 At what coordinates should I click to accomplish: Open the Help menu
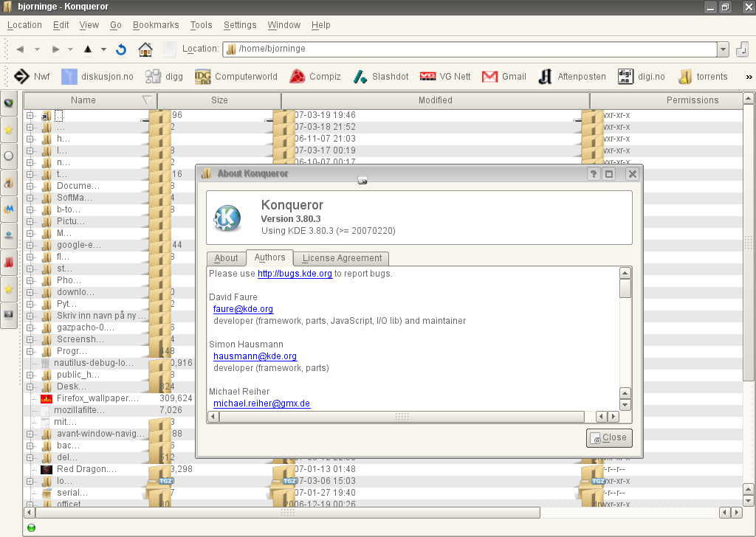click(x=320, y=25)
